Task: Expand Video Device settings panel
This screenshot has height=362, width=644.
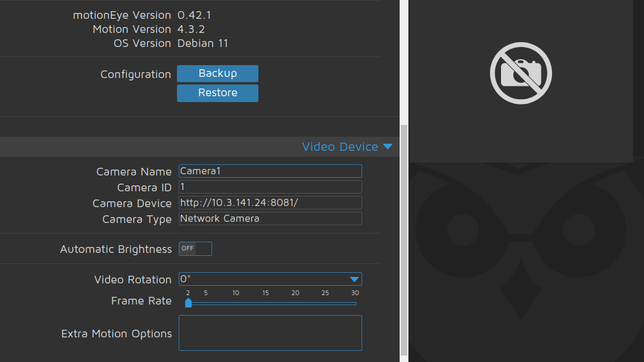Action: 347,147
